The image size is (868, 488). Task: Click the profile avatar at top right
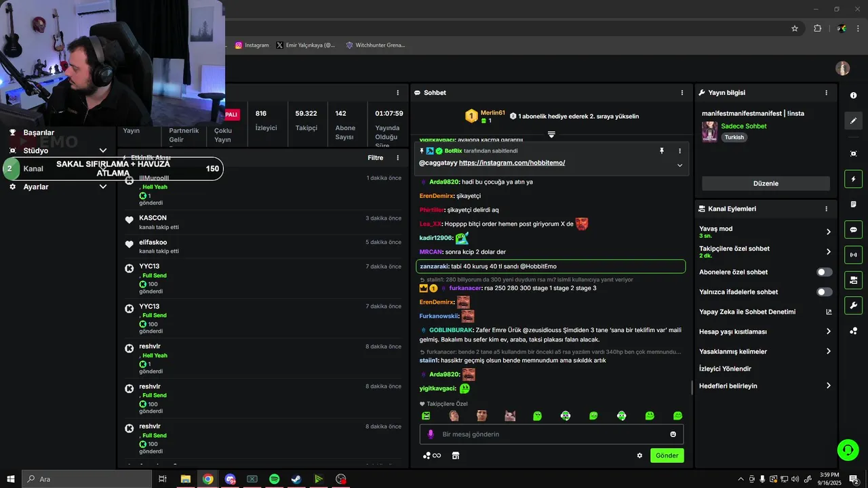[x=843, y=68]
